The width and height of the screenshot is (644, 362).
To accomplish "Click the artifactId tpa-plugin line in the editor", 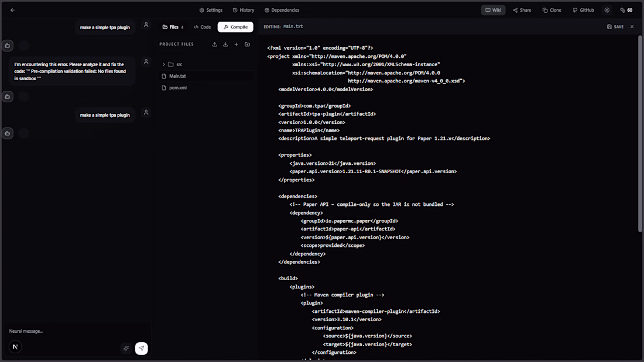I will tap(327, 114).
